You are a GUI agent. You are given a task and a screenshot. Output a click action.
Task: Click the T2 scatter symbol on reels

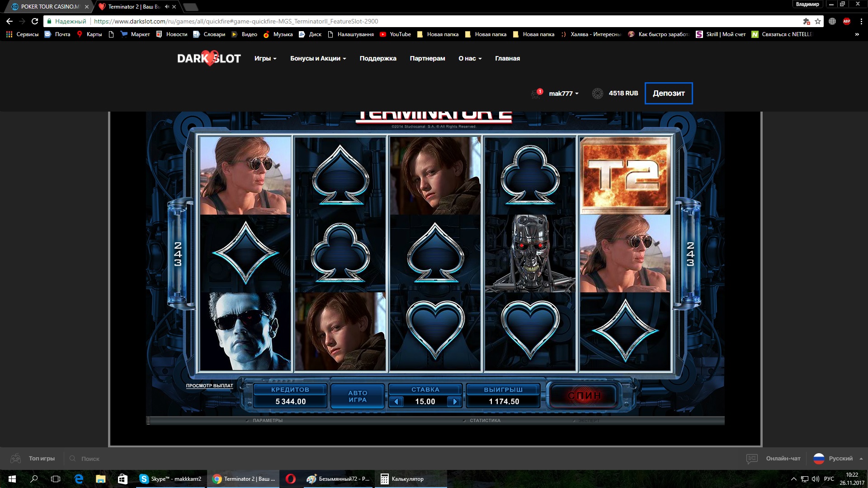coord(625,176)
